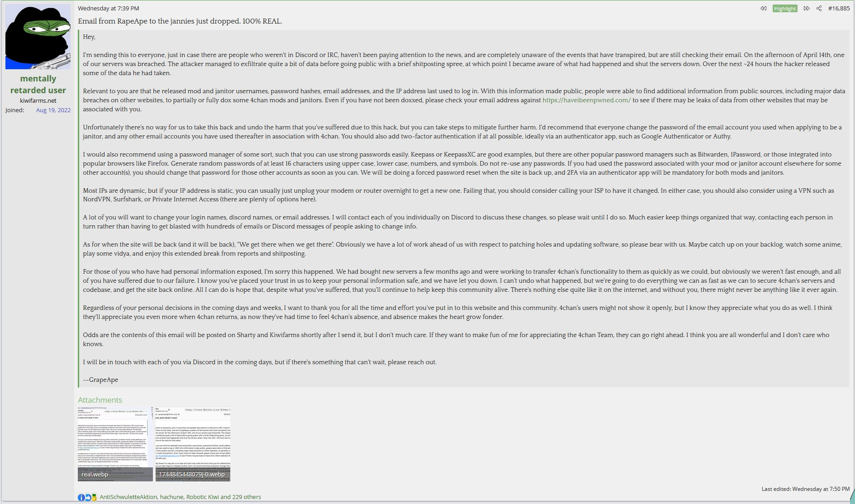Open the real.webp attachment thumbnail
The height and width of the screenshot is (504, 855).
click(x=115, y=444)
